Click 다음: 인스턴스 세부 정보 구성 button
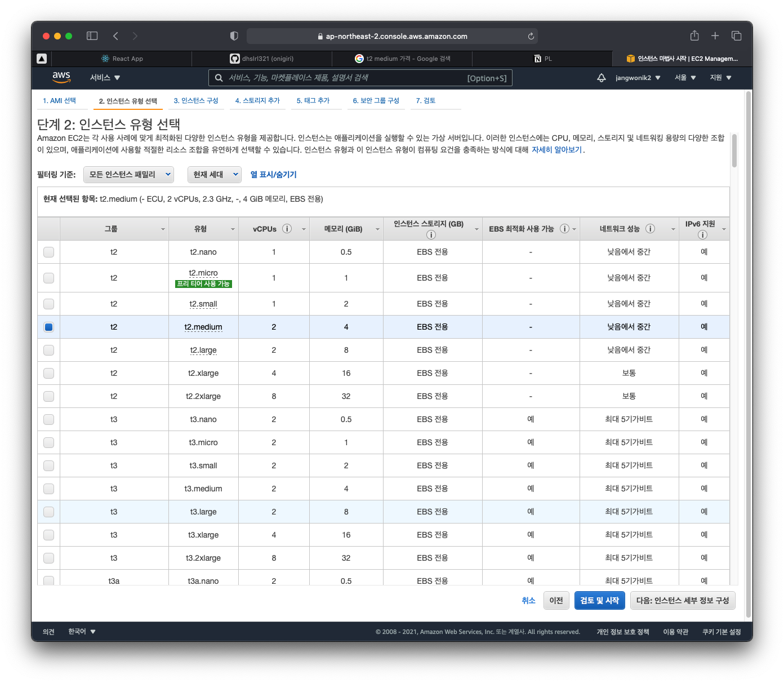The width and height of the screenshot is (784, 683). click(683, 601)
